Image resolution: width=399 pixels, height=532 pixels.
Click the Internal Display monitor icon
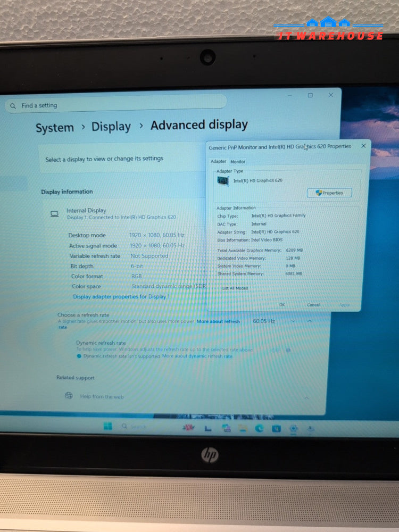(54, 214)
